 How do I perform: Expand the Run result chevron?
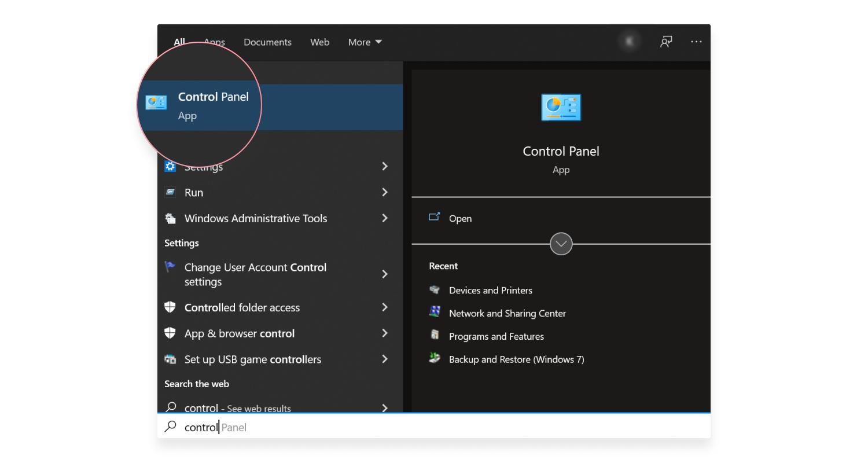coord(385,192)
